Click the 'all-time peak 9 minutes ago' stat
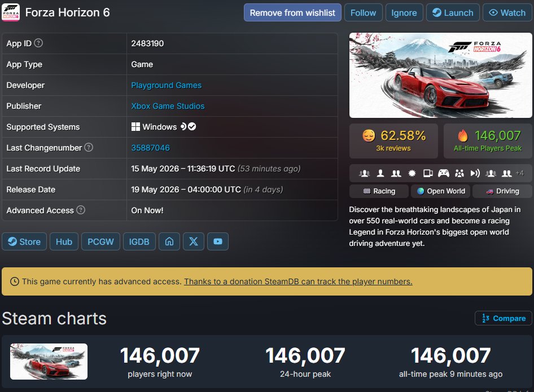 point(450,362)
